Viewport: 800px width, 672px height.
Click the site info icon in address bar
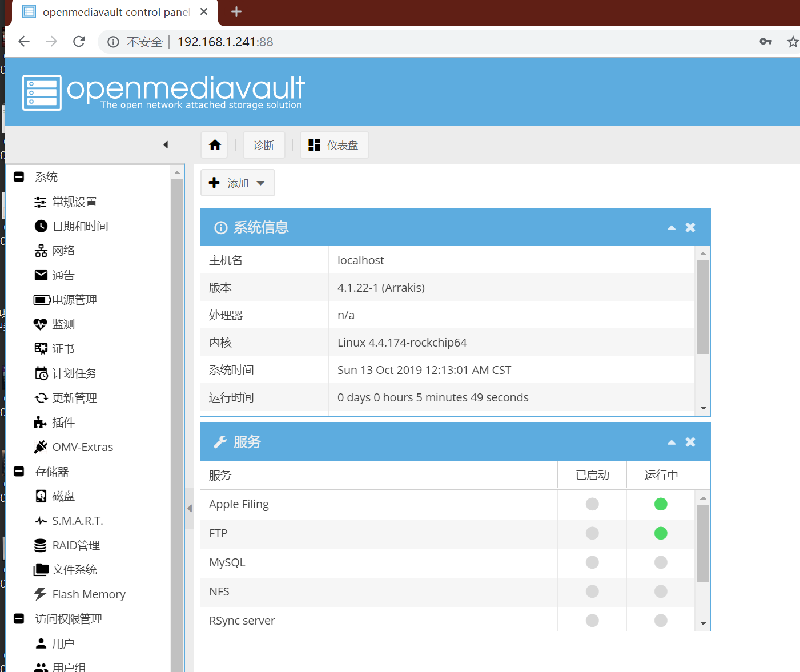tap(114, 42)
